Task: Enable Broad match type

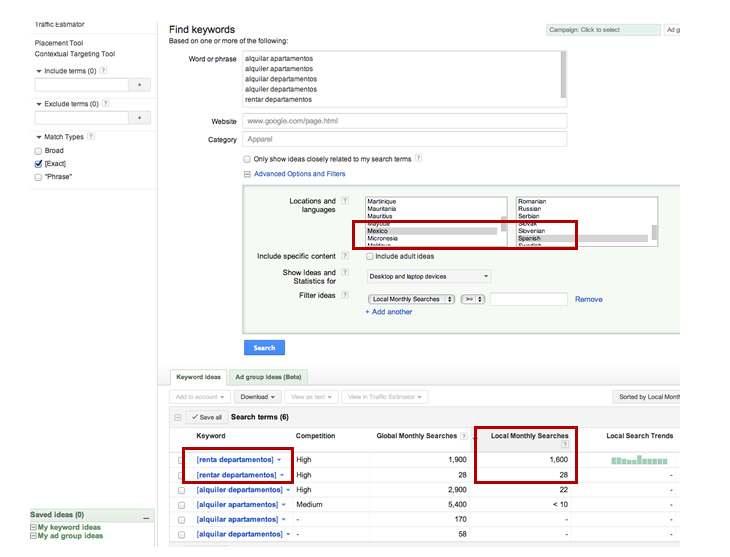Action: coord(38,151)
